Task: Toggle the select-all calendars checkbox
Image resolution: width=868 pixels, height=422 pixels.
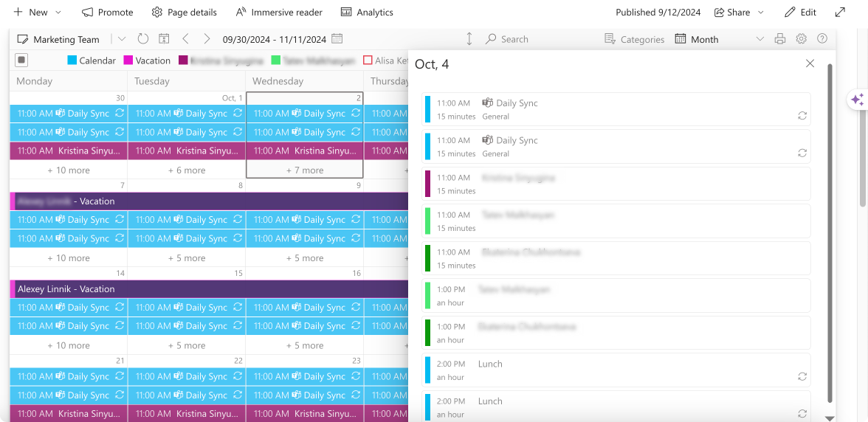Action: click(x=21, y=60)
